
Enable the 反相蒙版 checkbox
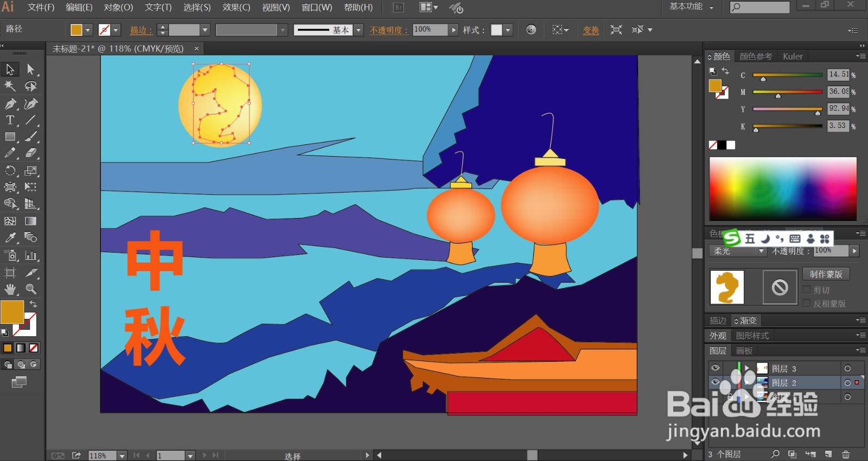(x=807, y=303)
